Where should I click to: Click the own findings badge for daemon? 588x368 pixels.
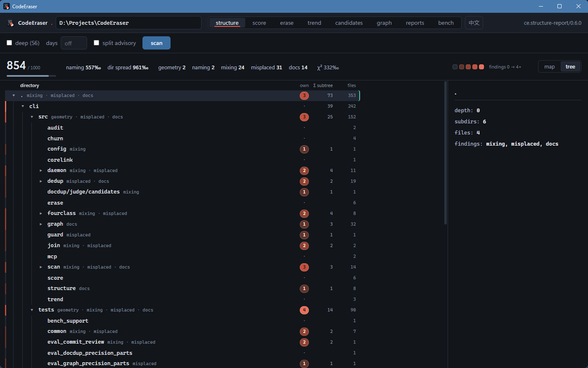(304, 170)
